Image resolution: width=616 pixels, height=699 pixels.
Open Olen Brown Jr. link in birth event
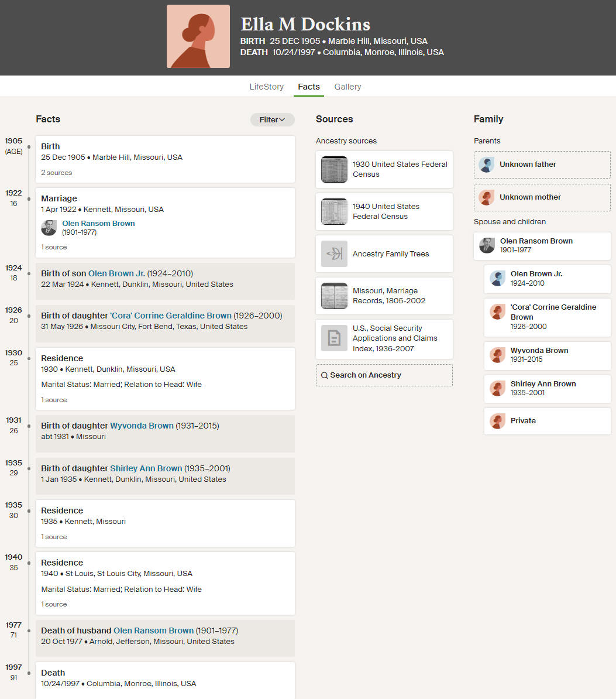point(116,273)
